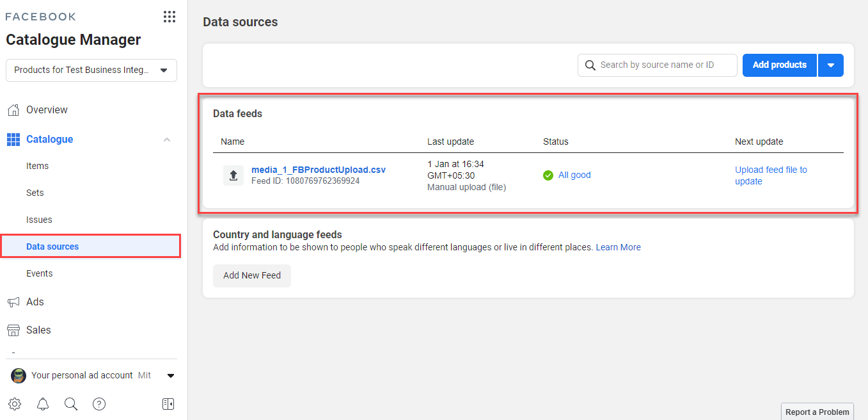Expand the personal ad account switcher arrow
Screen dimensions: 868x420
[x=171, y=376]
